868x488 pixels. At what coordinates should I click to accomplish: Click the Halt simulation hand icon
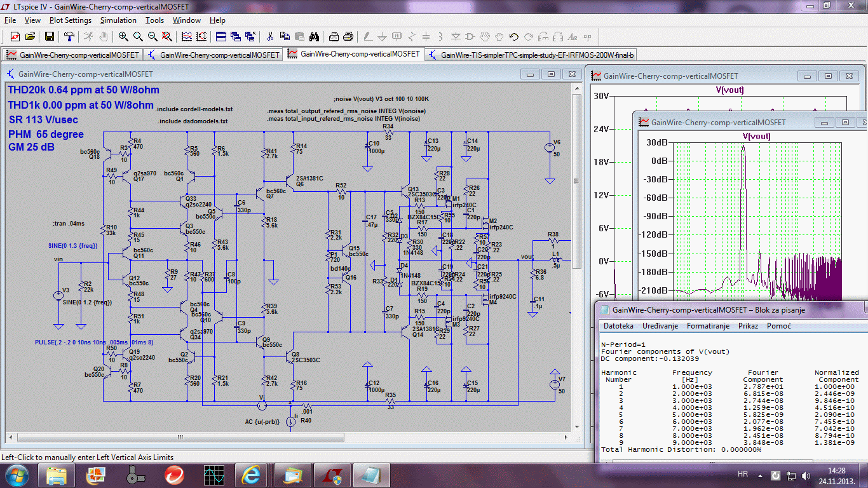tap(104, 36)
